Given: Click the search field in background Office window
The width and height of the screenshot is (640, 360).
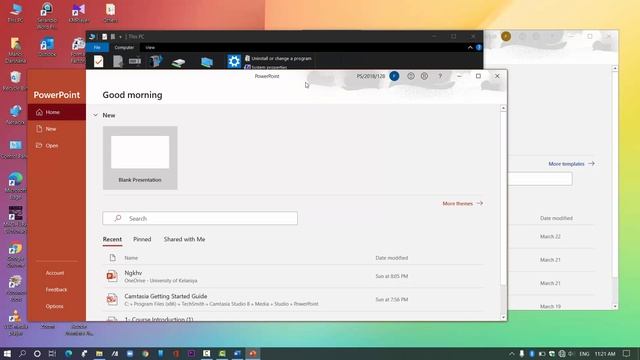Looking at the screenshot, I should (x=540, y=179).
